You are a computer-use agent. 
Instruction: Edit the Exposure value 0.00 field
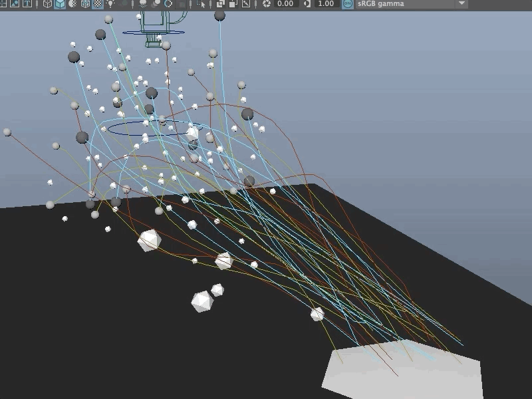285,4
